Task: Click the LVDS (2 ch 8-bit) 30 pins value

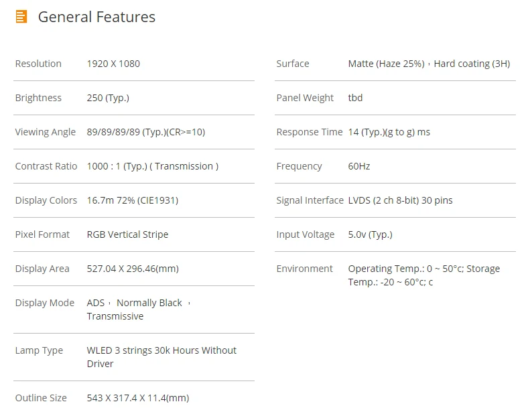Action: [400, 200]
